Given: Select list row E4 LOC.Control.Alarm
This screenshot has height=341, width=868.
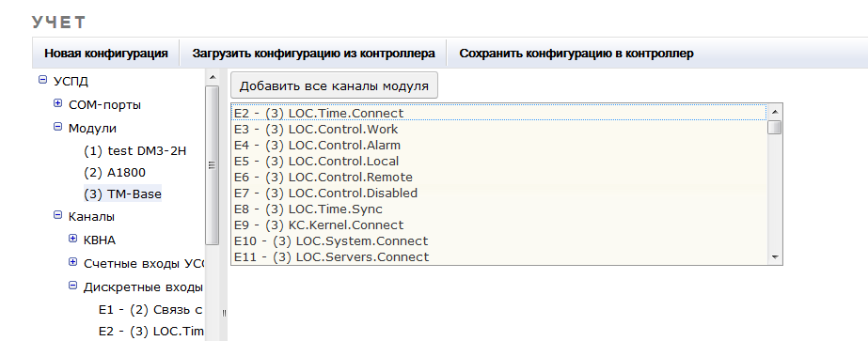Looking at the screenshot, I should tap(498, 146).
